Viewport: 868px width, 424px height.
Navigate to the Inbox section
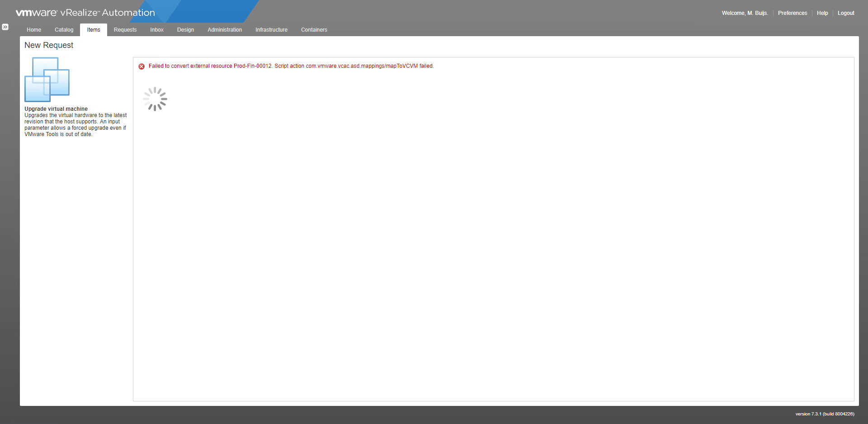(156, 29)
